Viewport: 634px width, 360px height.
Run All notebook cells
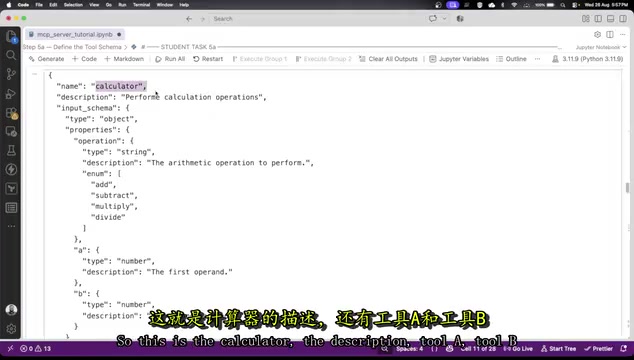click(x=170, y=59)
